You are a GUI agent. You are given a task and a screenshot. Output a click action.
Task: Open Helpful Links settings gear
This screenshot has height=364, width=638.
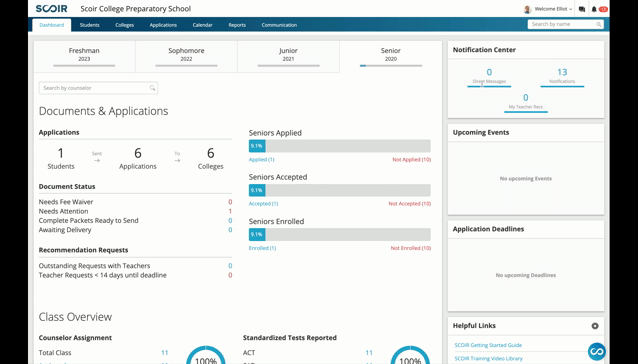pos(595,326)
